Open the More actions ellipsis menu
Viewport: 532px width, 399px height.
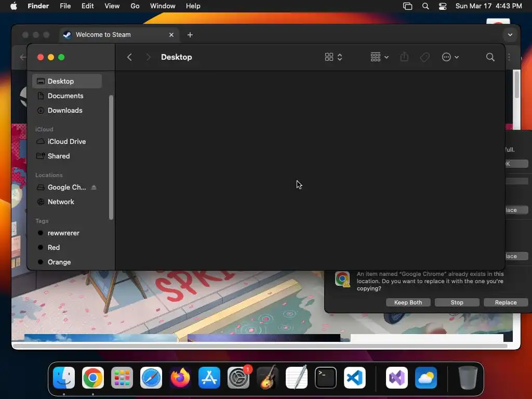(x=450, y=57)
